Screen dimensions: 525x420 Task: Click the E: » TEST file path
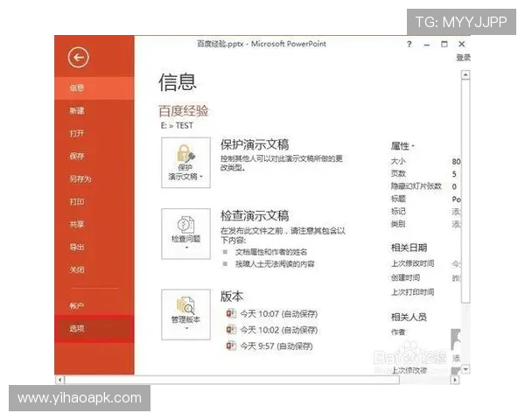(177, 126)
